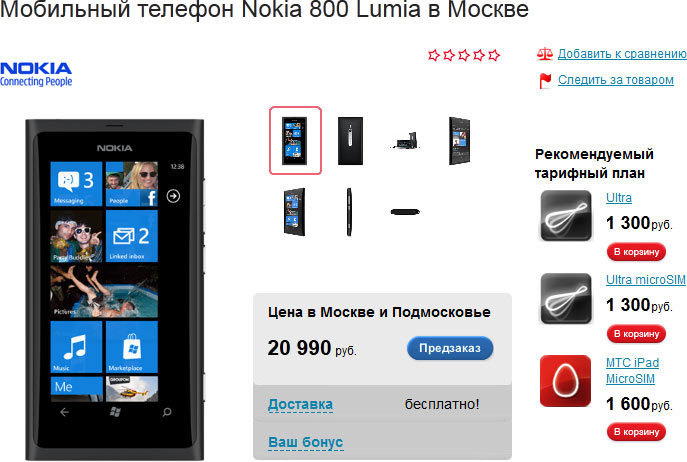Open Следить за товаром link

pos(616,80)
